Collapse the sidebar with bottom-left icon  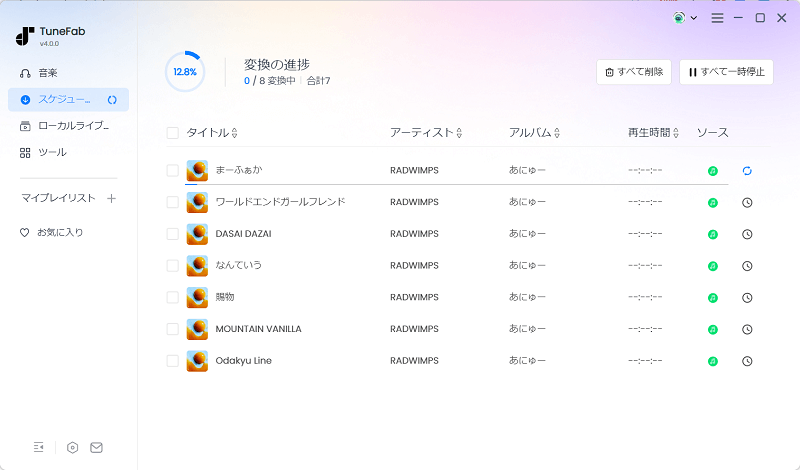39,448
